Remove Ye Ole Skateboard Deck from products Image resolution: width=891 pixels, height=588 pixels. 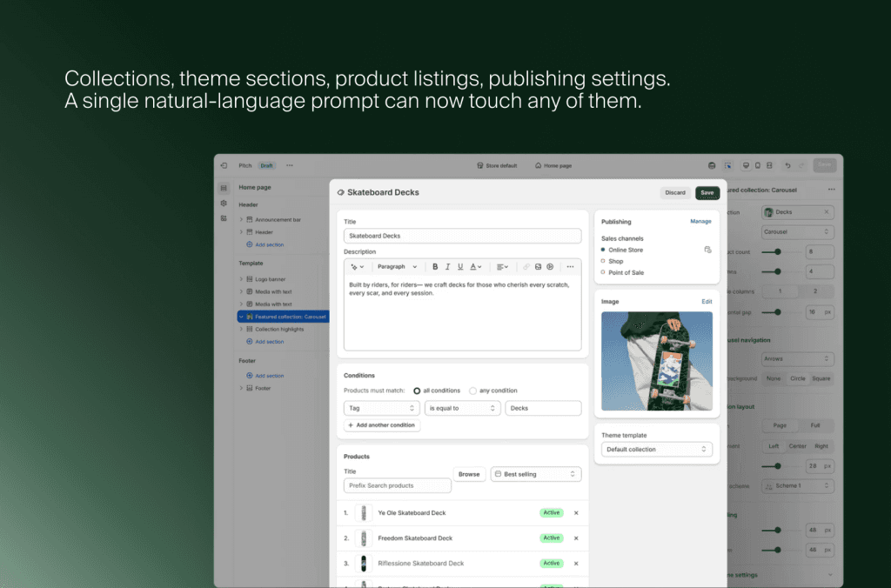coord(576,513)
